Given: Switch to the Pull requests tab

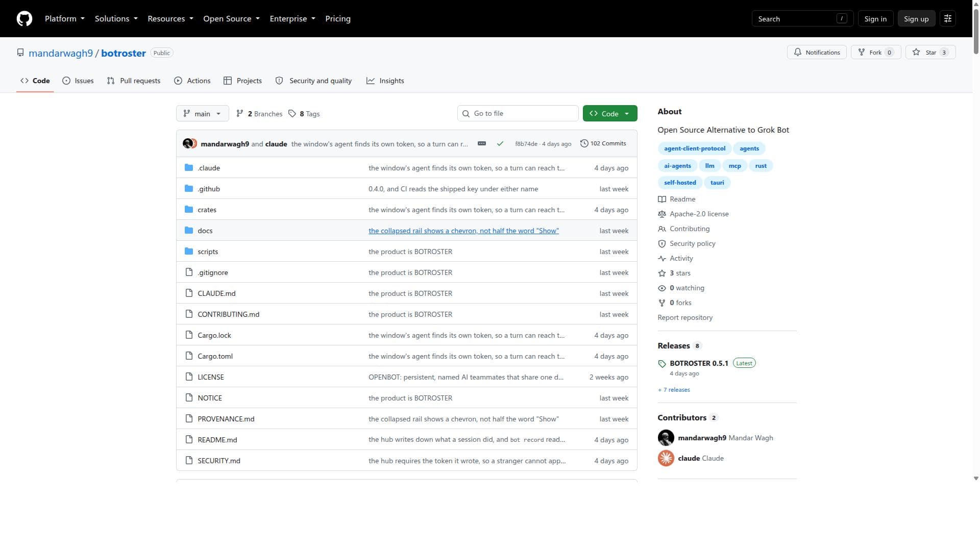Looking at the screenshot, I should [134, 81].
